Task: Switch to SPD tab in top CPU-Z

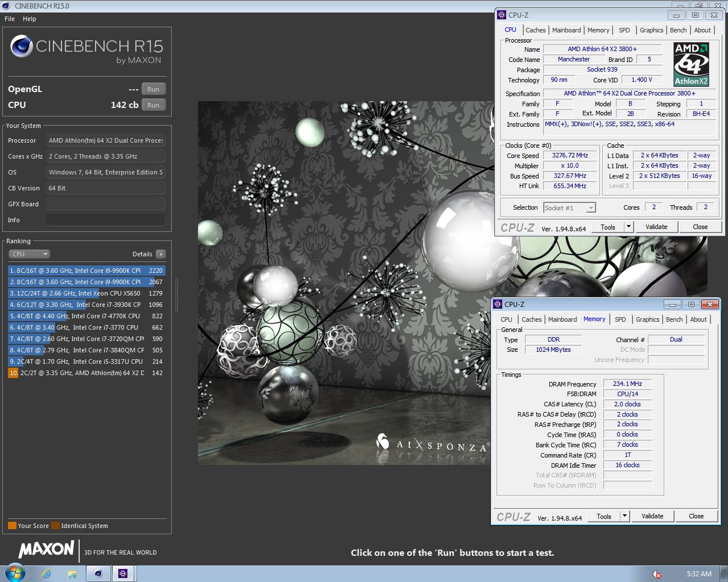Action: pos(624,30)
